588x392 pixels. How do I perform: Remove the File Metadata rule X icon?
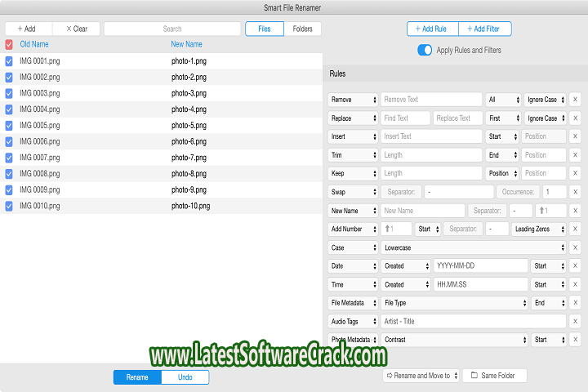575,303
